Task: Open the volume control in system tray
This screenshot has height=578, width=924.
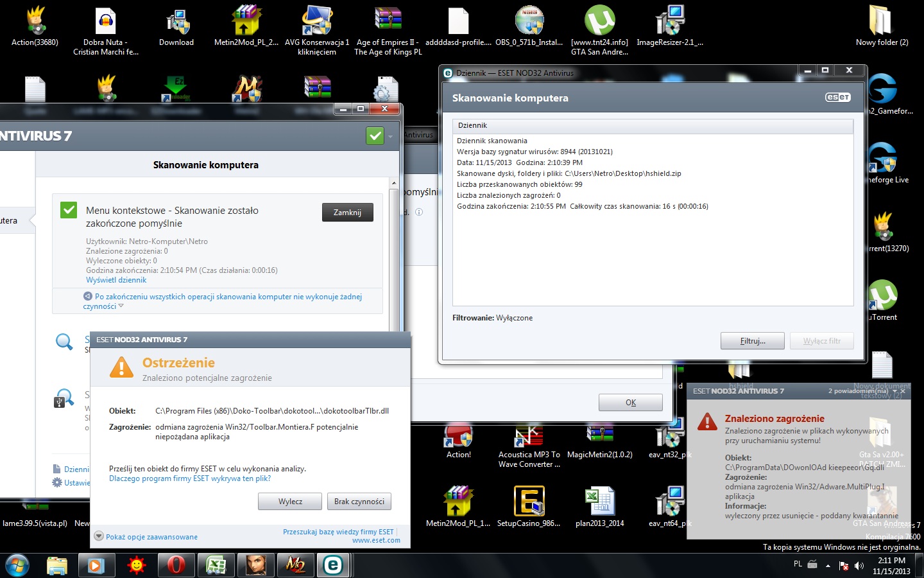Action: [859, 566]
